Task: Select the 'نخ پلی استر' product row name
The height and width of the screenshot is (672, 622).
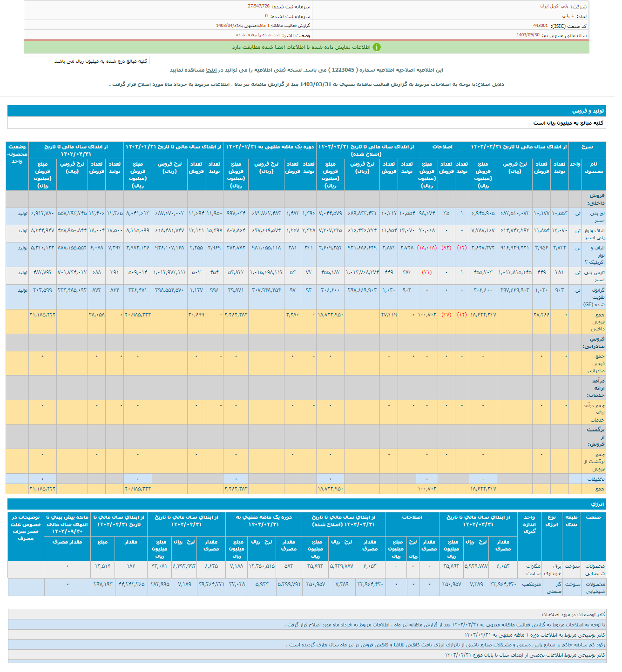Action: coord(597,217)
